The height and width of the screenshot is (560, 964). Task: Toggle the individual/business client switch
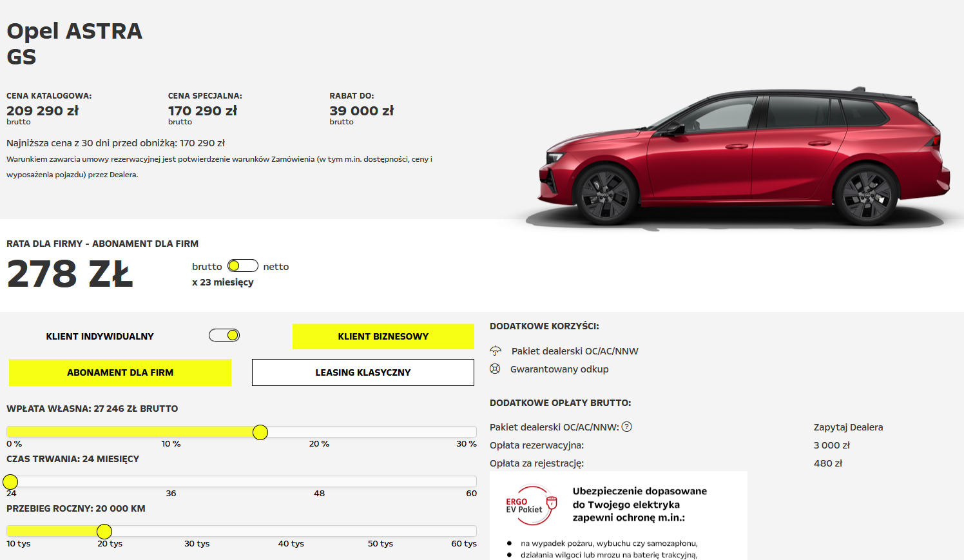(224, 335)
